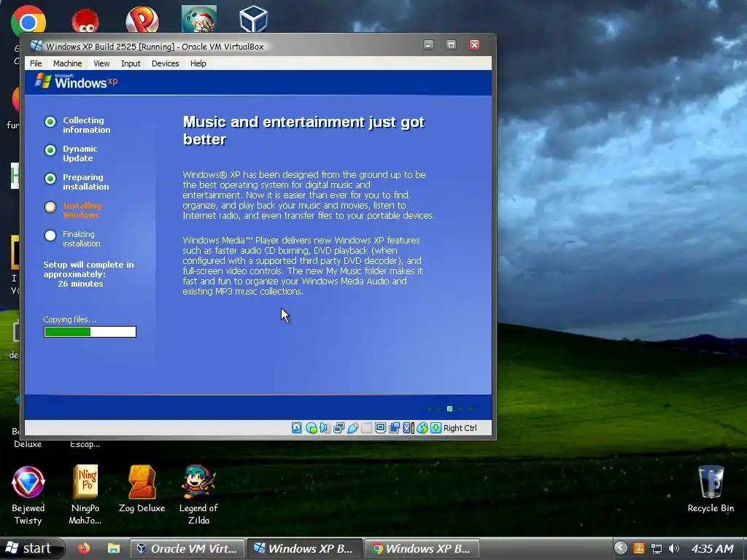Click the display settings indicator in VirtualBox
This screenshot has width=747, height=560.
point(380,427)
